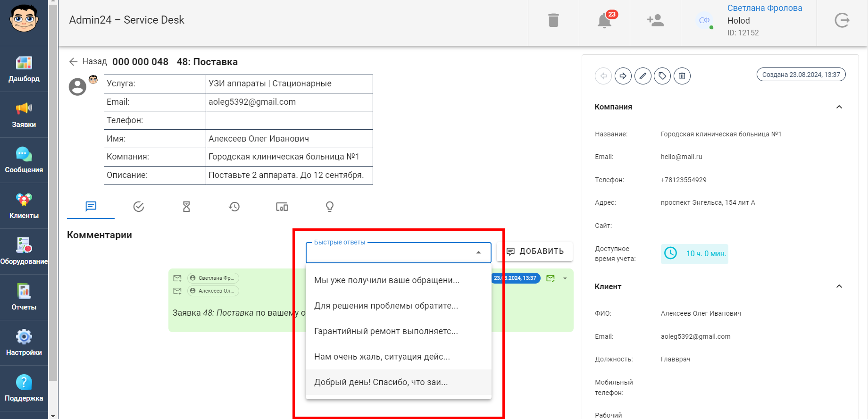The height and width of the screenshot is (419, 868).
Task: Open Настройки in sidebar
Action: [x=24, y=343]
